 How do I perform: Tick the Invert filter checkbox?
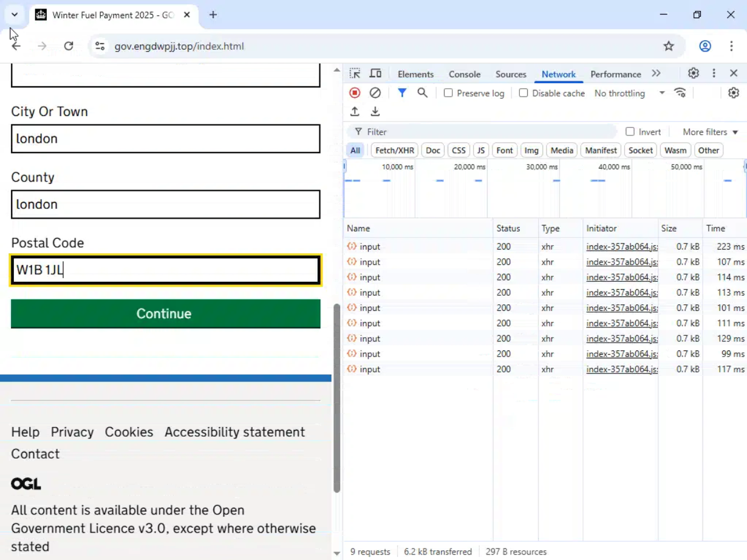point(630,132)
